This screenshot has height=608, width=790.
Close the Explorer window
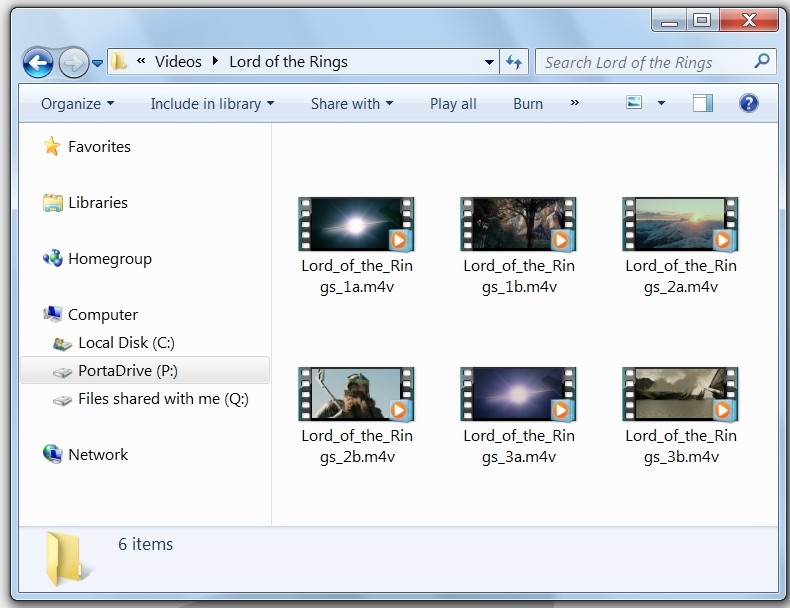coord(749,21)
